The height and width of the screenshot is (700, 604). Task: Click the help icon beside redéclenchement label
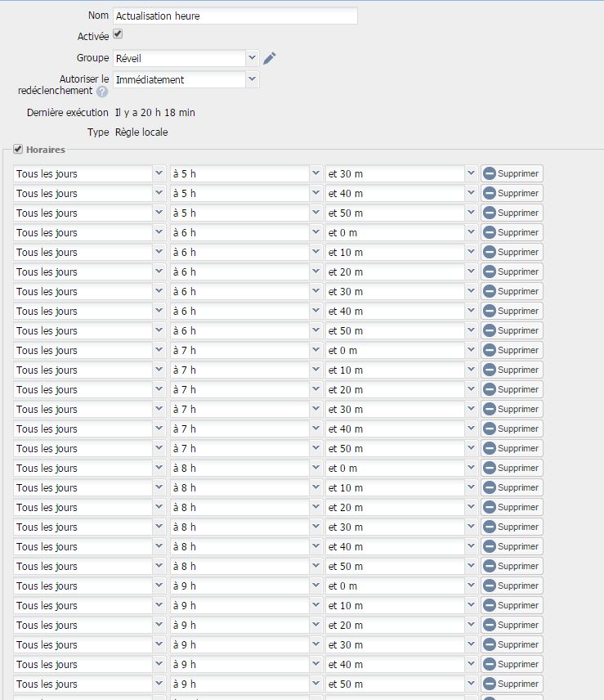(102, 92)
